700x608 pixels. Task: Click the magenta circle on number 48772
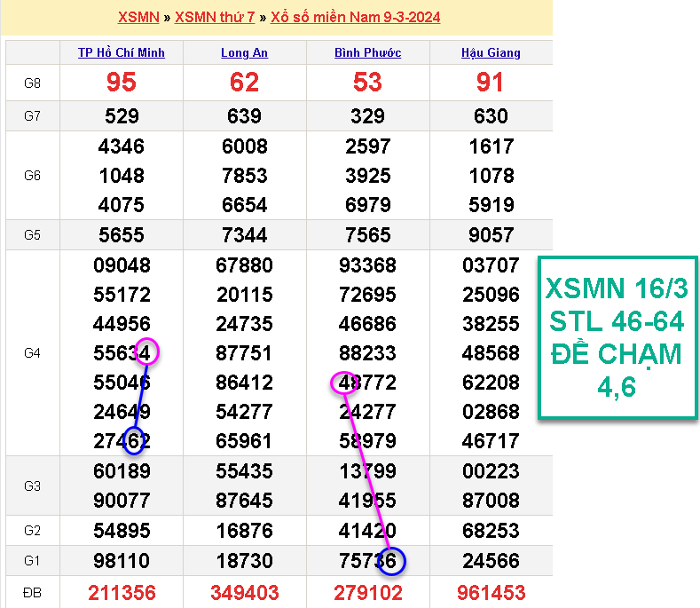pyautogui.click(x=343, y=383)
